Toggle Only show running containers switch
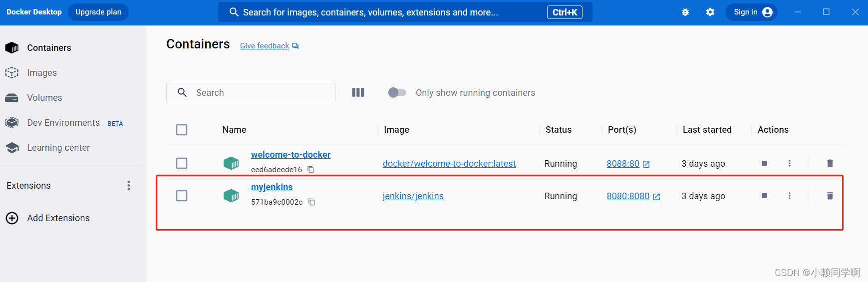868x282 pixels. [x=397, y=92]
